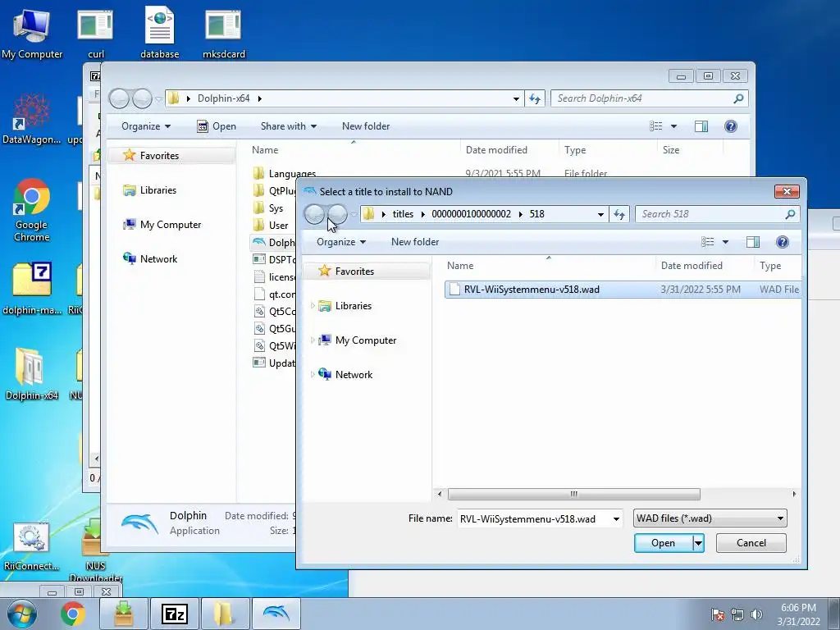
Task: Expand My Computer in dialog navigation pane
Action: pos(313,340)
